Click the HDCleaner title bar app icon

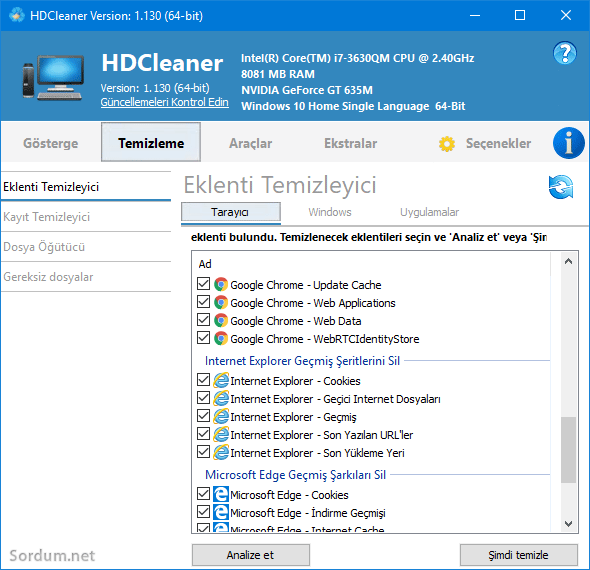(16, 15)
